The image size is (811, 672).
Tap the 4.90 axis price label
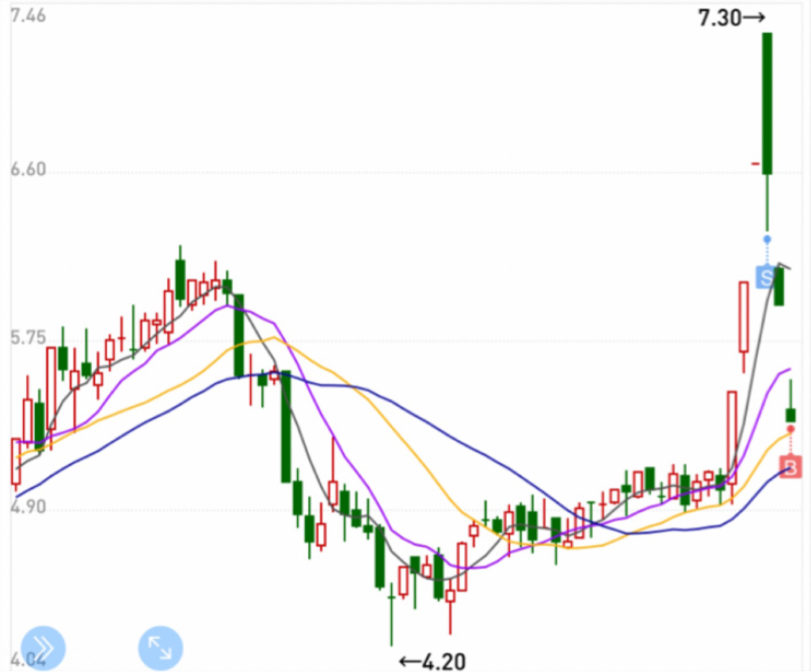click(x=28, y=507)
